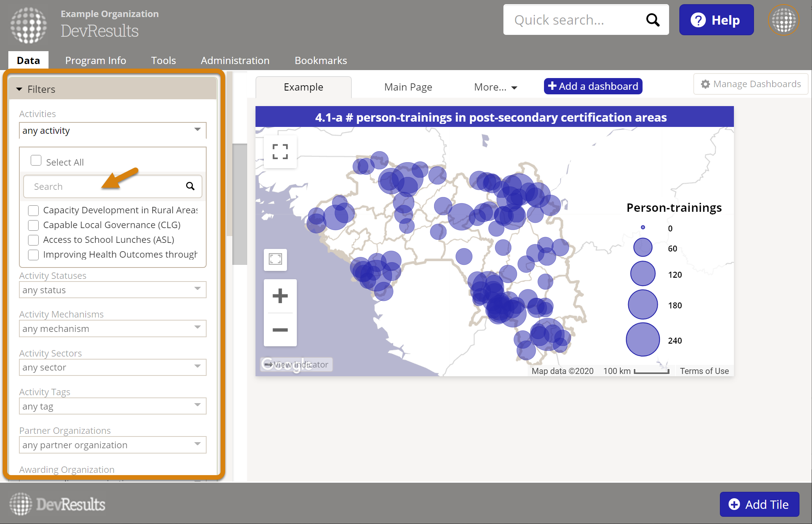Check Access to School Lunches (ASL)
812x524 pixels.
point(33,240)
